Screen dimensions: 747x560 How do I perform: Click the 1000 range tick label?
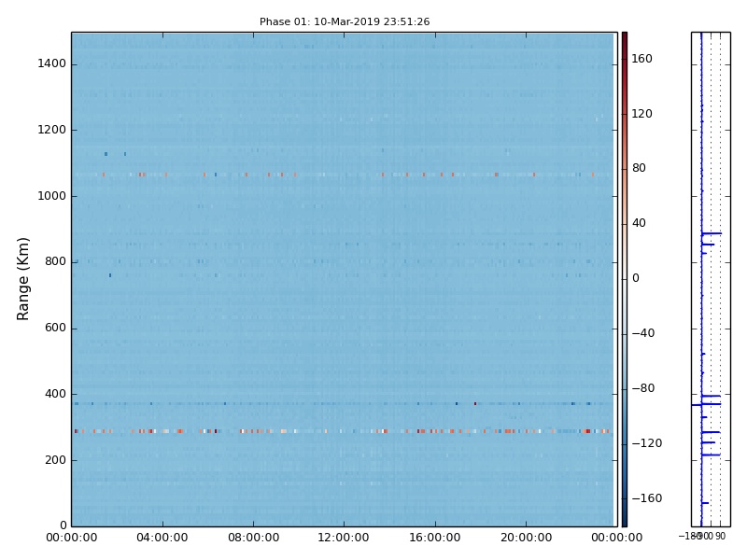[52, 196]
